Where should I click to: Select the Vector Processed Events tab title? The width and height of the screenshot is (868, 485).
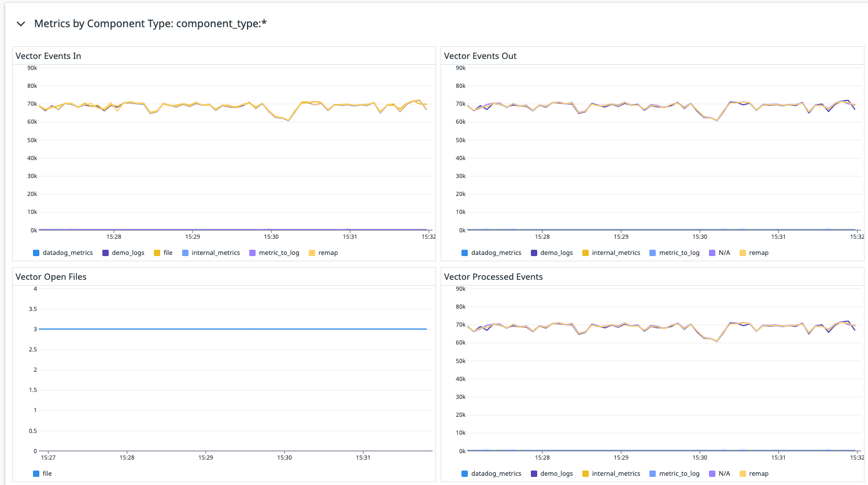(x=493, y=276)
